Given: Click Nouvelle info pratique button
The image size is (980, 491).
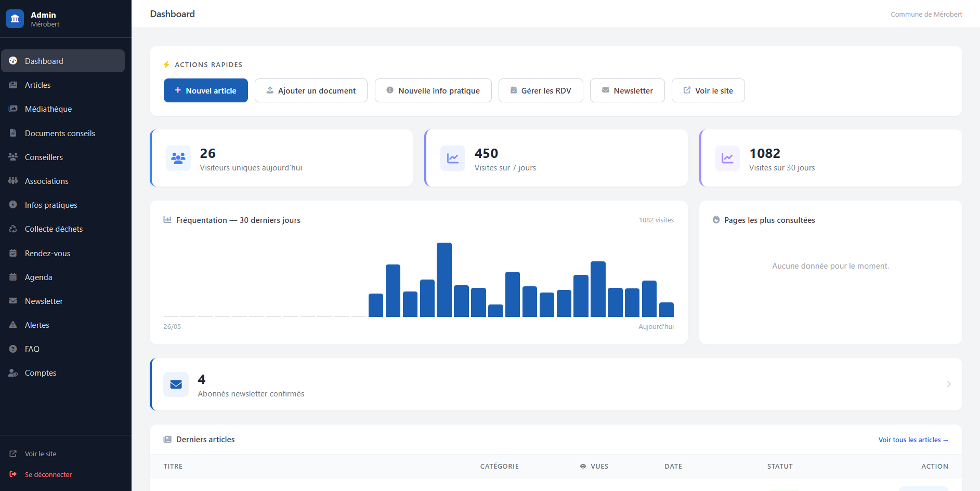Looking at the screenshot, I should click(x=433, y=90).
